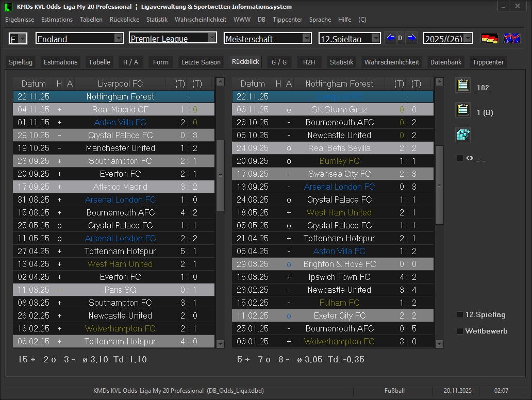532x400 pixels.
Task: Click the clipboard icon beside 1 (B)
Action: click(x=463, y=110)
